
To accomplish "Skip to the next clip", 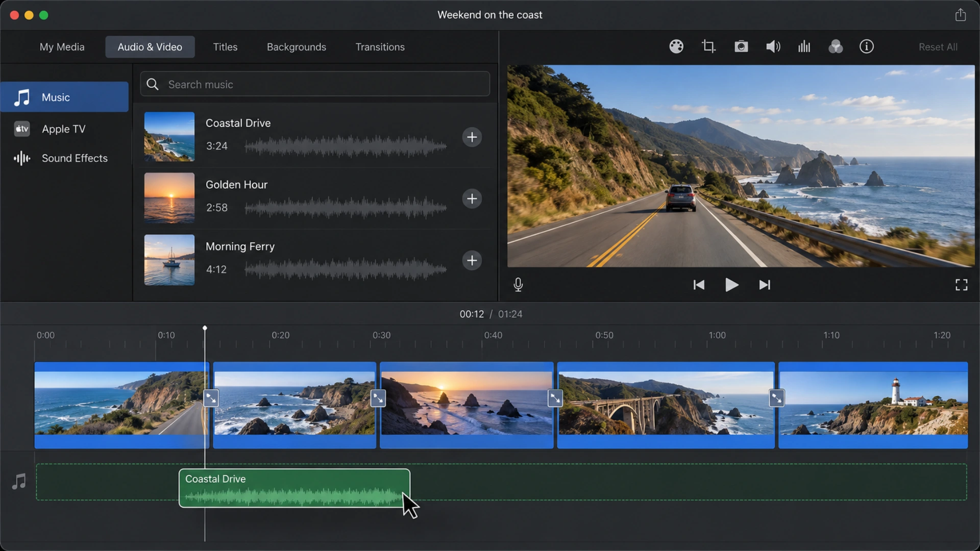I will (x=765, y=285).
